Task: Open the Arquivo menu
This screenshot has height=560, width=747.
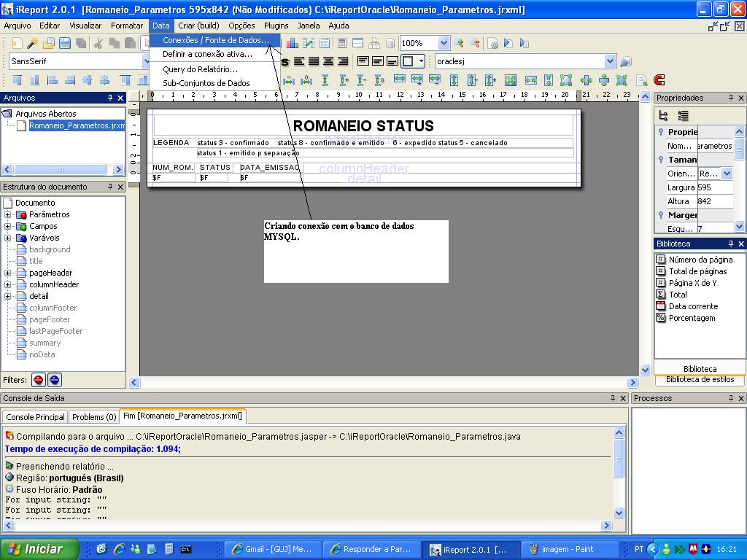Action: [18, 26]
